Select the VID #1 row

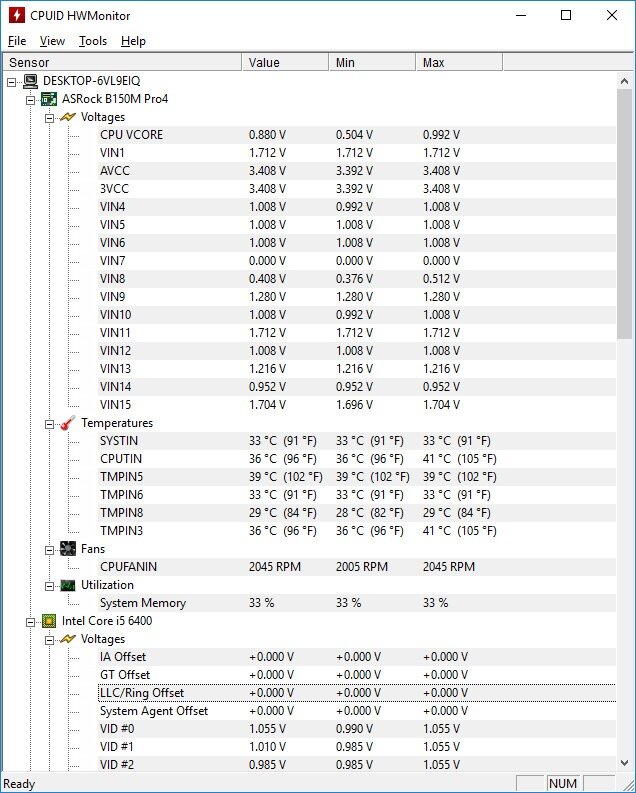pyautogui.click(x=357, y=747)
